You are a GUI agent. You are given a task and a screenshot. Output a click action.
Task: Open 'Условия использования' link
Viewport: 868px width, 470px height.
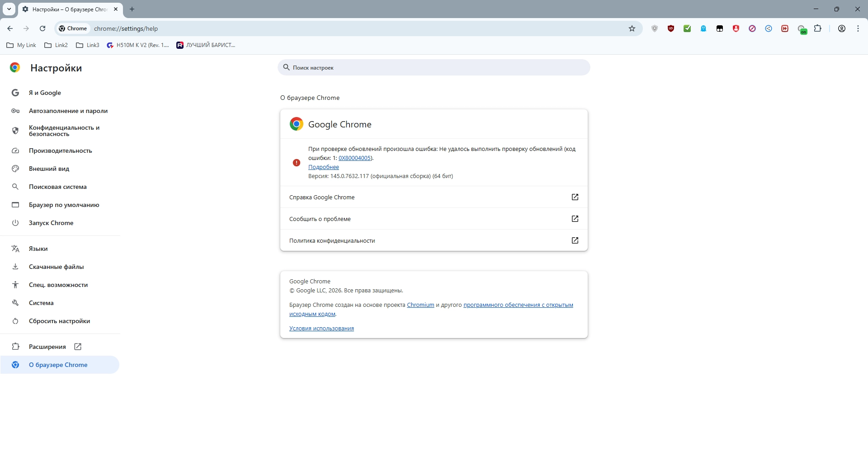(321, 329)
